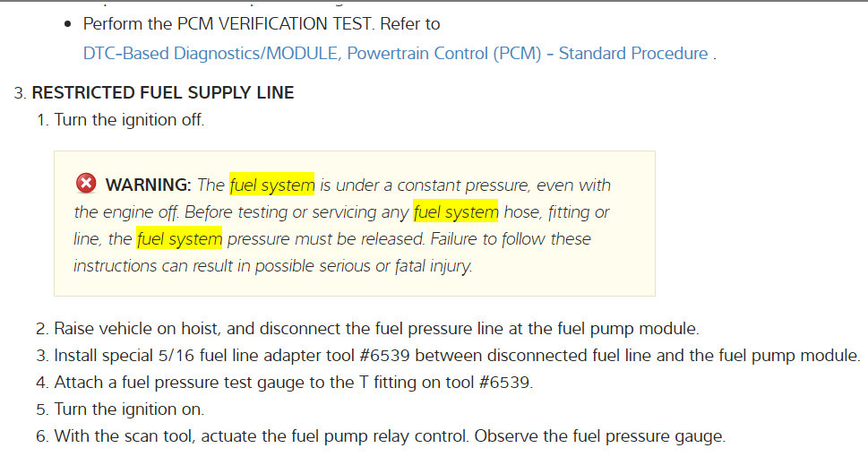
Task: Click the first highlighted "fuel system" text
Action: [272, 185]
